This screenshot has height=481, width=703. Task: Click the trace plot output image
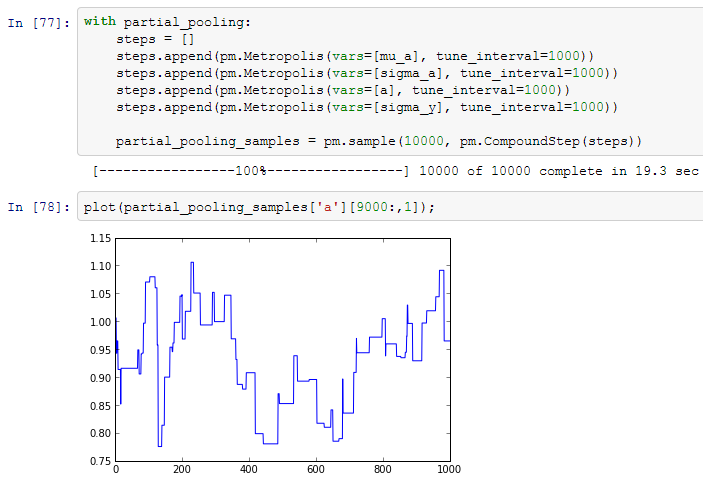coord(275,355)
